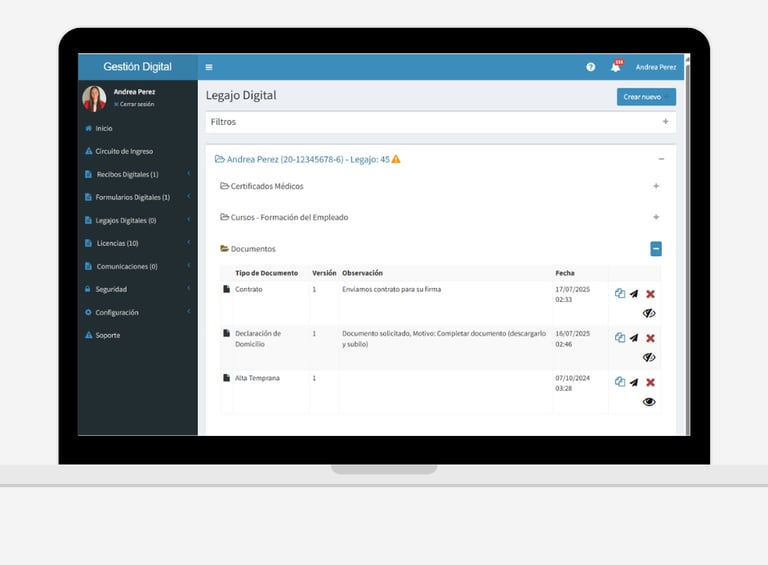Toggle visibility of Alta Temprana document
This screenshot has height=565, width=768.
click(649, 402)
